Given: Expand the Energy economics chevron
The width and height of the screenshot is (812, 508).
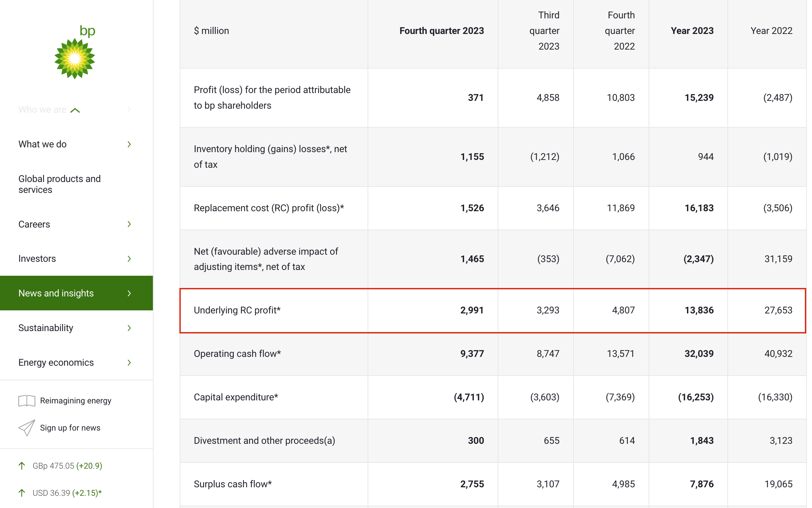Looking at the screenshot, I should point(129,363).
